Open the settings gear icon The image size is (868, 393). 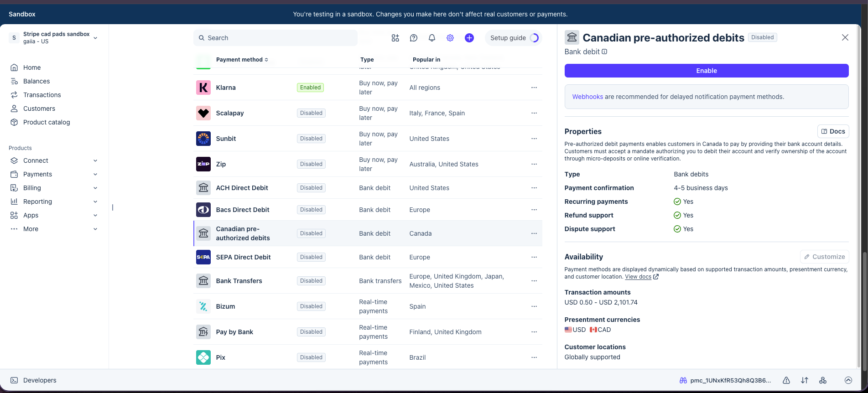450,38
